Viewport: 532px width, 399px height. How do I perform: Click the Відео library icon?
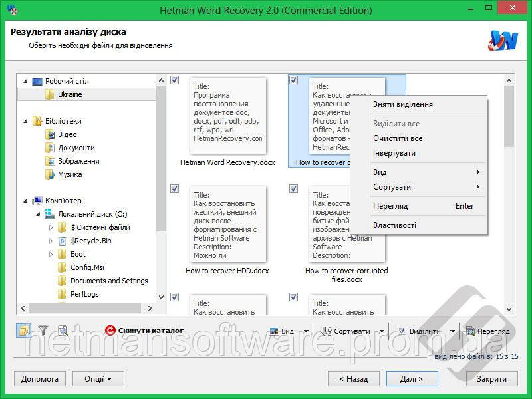[x=50, y=134]
